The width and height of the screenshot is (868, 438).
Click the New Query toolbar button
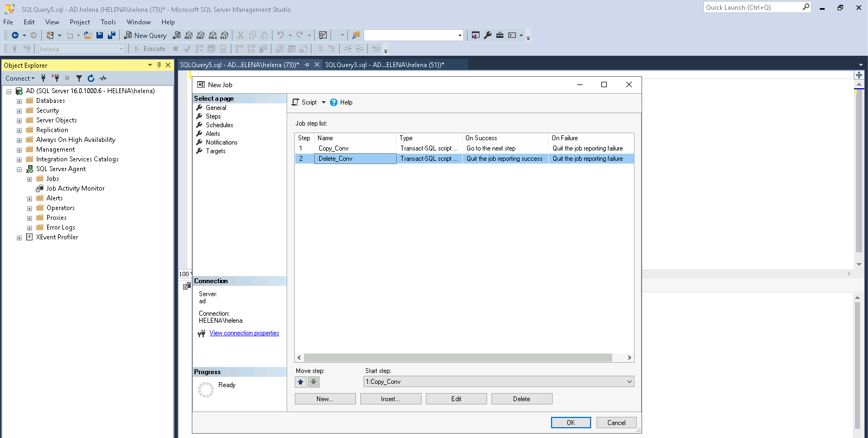pyautogui.click(x=145, y=35)
